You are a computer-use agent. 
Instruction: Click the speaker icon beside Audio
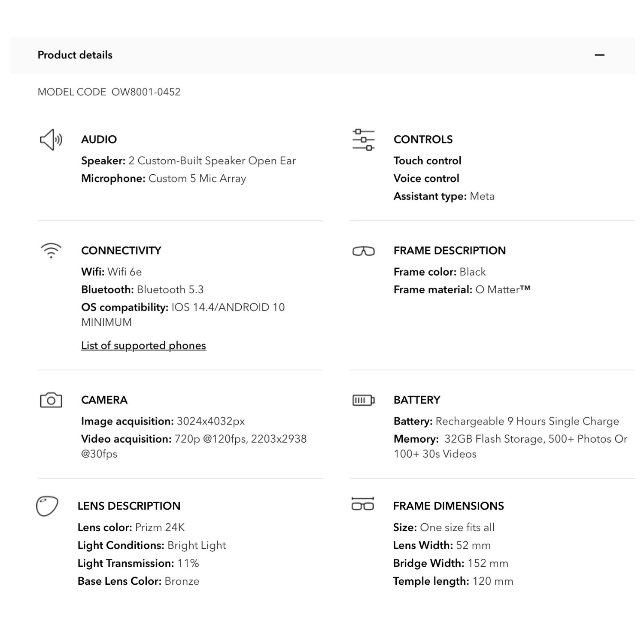[x=51, y=140]
